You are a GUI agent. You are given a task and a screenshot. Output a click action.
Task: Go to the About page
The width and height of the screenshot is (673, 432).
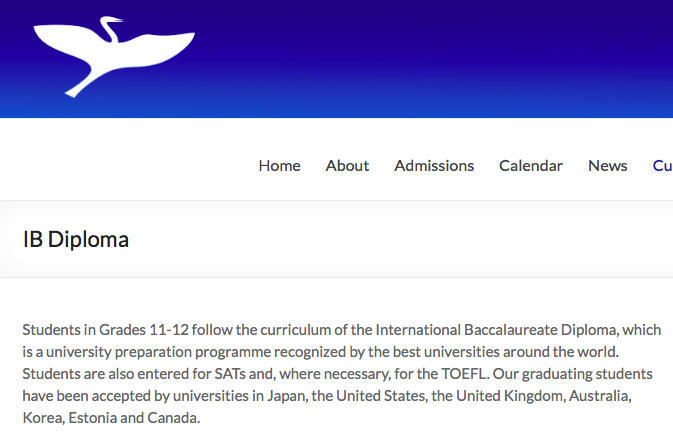click(347, 166)
